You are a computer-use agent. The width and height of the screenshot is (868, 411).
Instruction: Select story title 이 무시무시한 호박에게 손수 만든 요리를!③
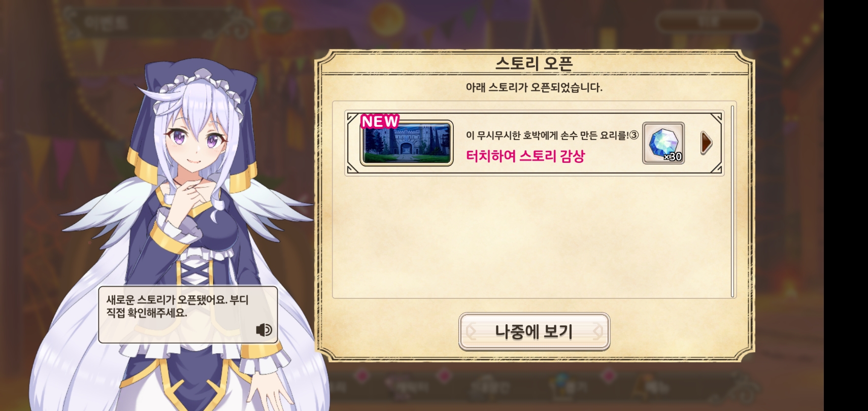pyautogui.click(x=552, y=135)
